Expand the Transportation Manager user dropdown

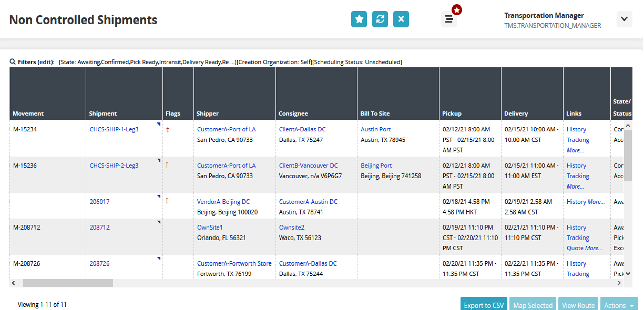(624, 19)
